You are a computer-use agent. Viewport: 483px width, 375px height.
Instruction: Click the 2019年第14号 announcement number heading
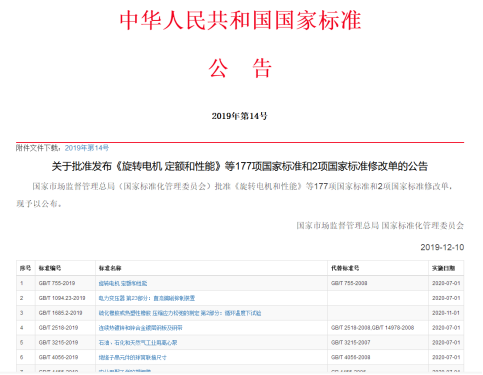239,116
